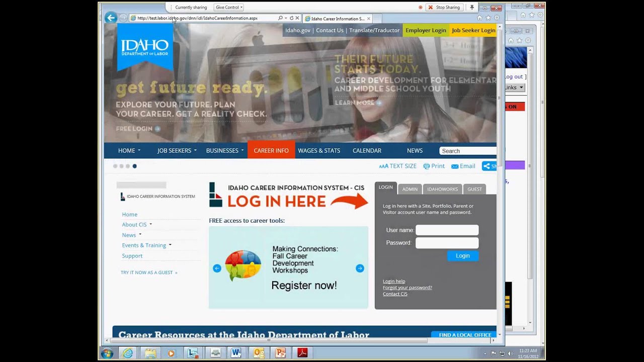Click TRY IT NOW AS A GUEST
Image resolution: width=644 pixels, height=362 pixels.
point(149,273)
